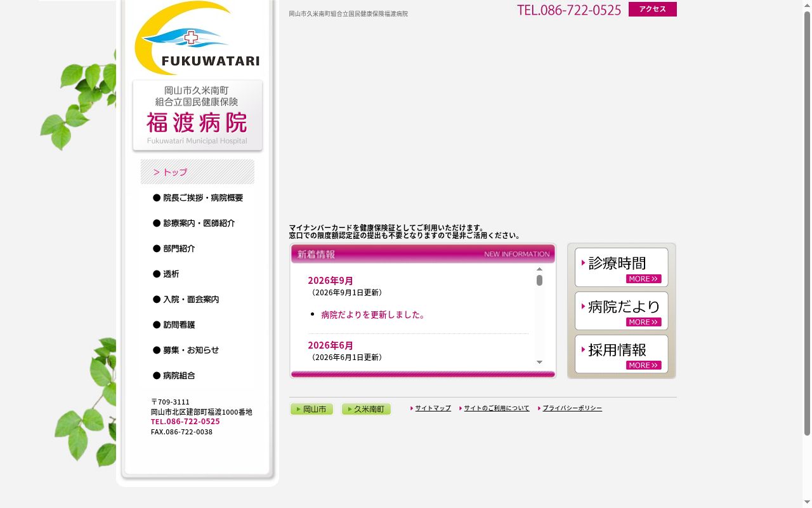Image resolution: width=812 pixels, height=508 pixels.
Task: Click the 新着情報 header bar
Action: 422,254
